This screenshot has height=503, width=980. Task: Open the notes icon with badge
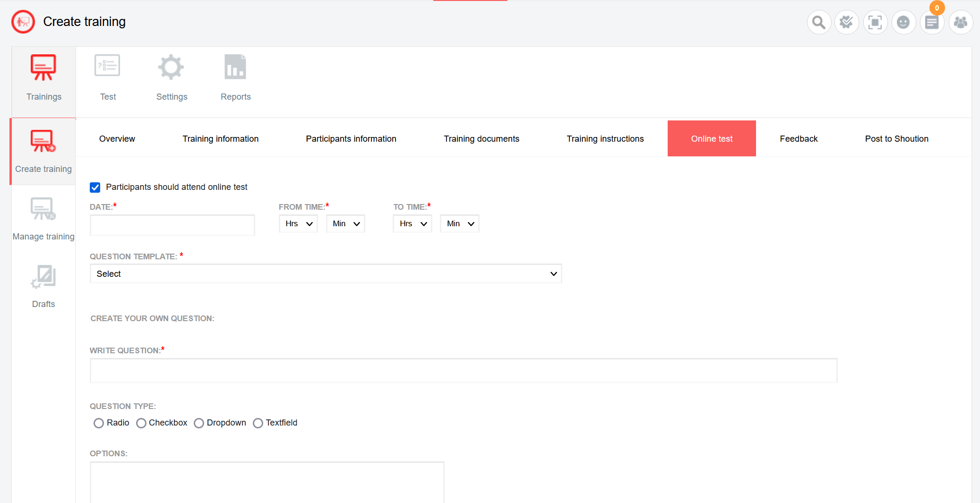point(932,22)
